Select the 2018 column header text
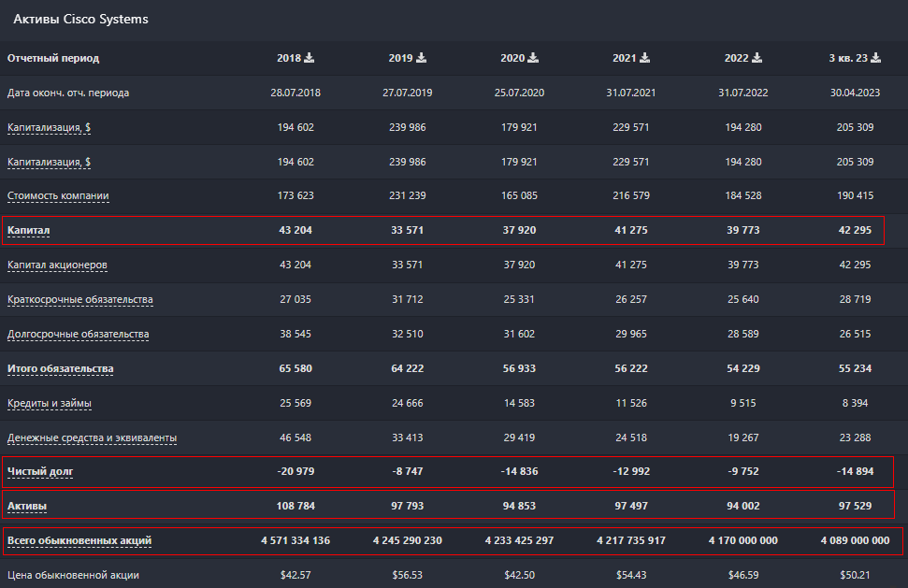This screenshot has height=588, width=908. (289, 58)
